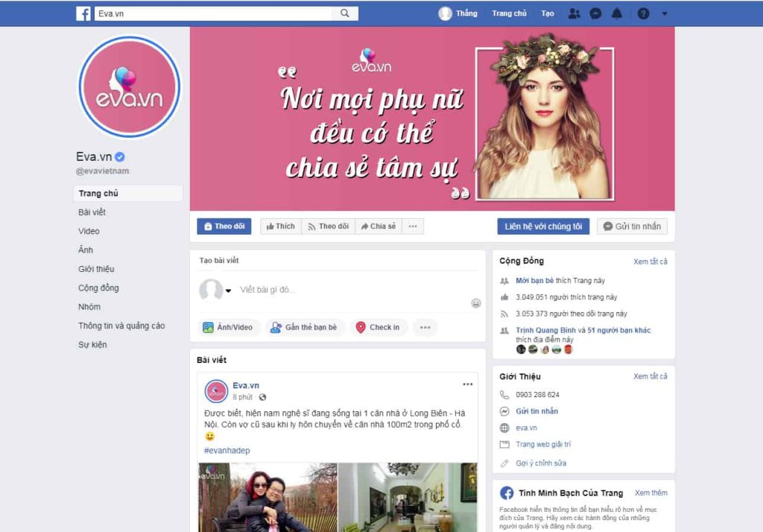Open the help question mark icon
This screenshot has width=763, height=532.
[643, 13]
